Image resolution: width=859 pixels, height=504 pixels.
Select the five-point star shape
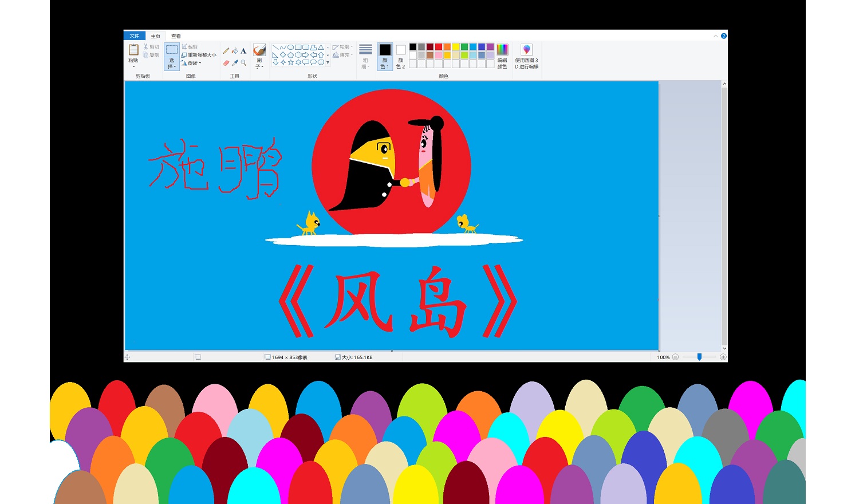(x=290, y=62)
